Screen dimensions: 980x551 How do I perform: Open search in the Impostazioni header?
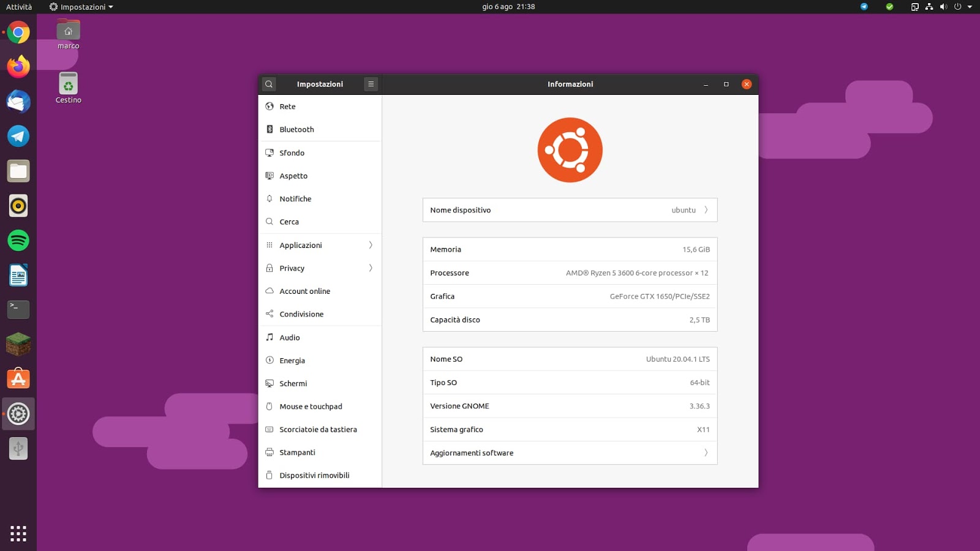tap(269, 84)
